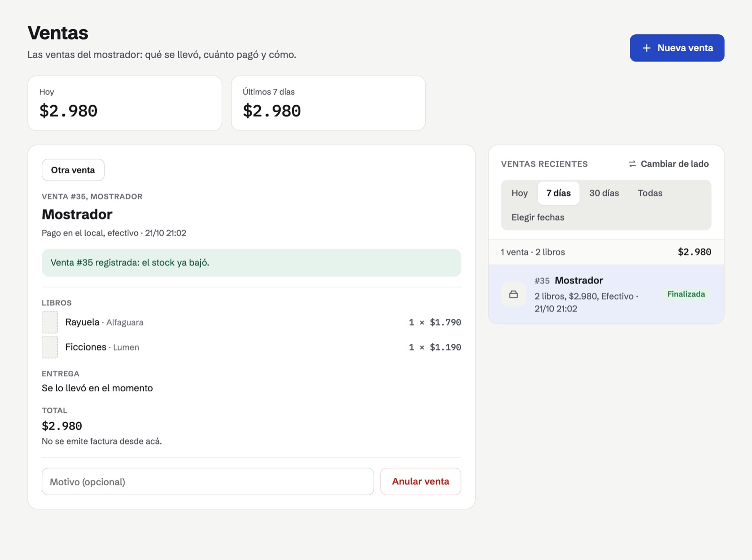Image resolution: width=752 pixels, height=560 pixels.
Task: Focus the Motivo (opcional) input field
Action: (208, 482)
